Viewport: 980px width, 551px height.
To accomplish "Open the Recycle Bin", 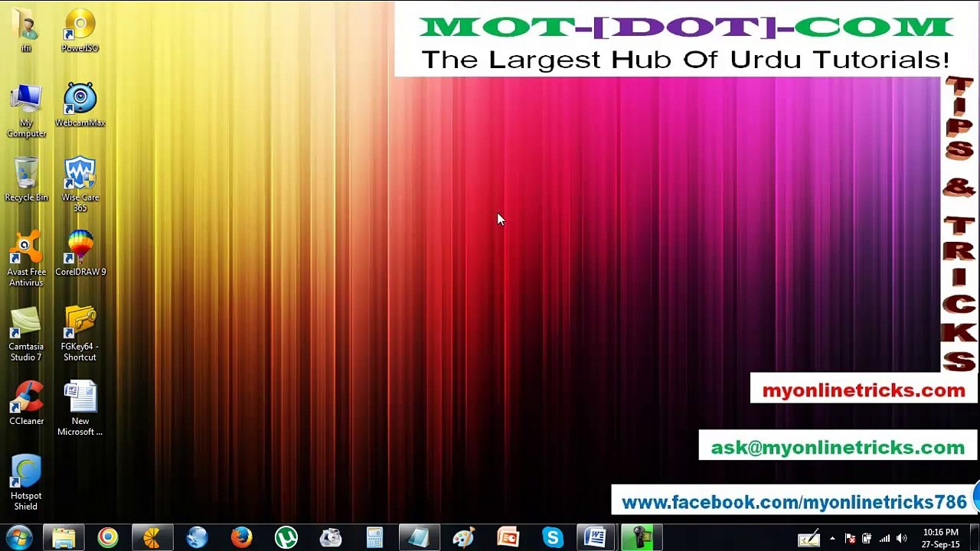I will (26, 181).
